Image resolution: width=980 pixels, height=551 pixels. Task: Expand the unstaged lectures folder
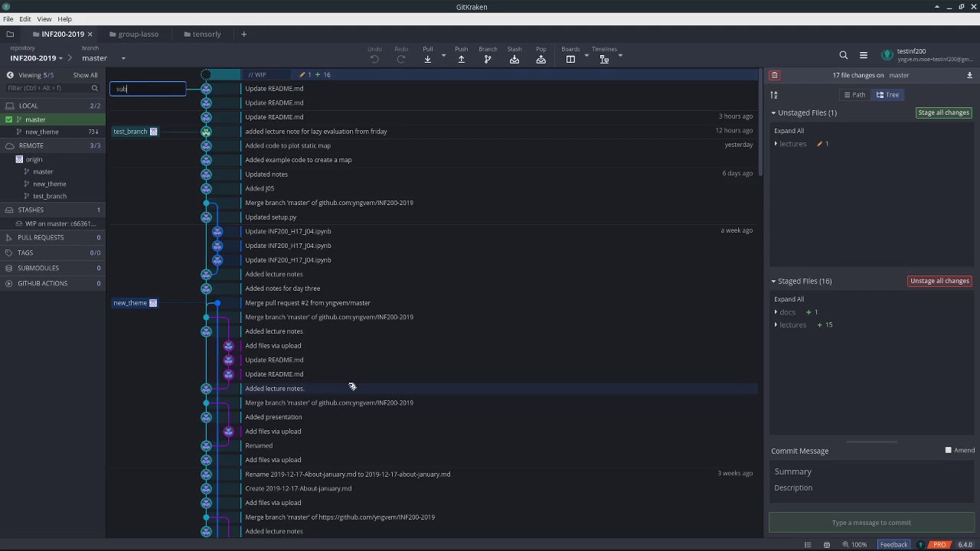pos(776,144)
